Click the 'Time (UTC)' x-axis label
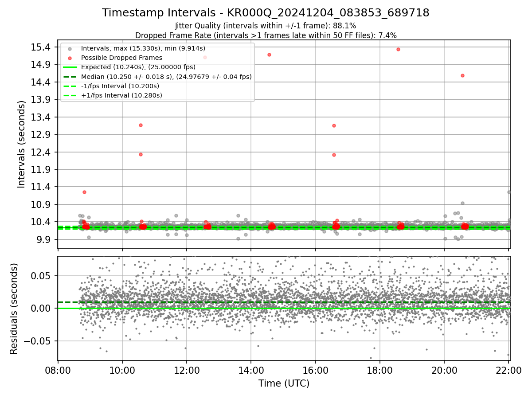 pos(284,383)
